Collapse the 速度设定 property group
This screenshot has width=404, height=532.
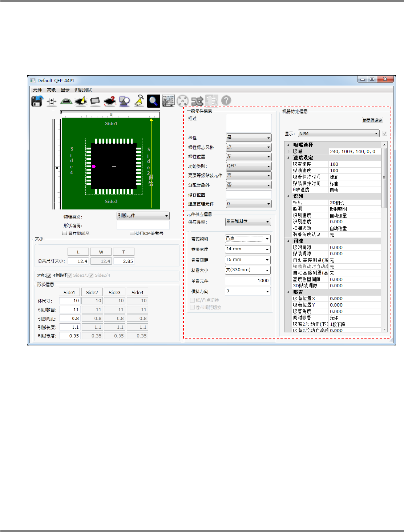[288, 157]
